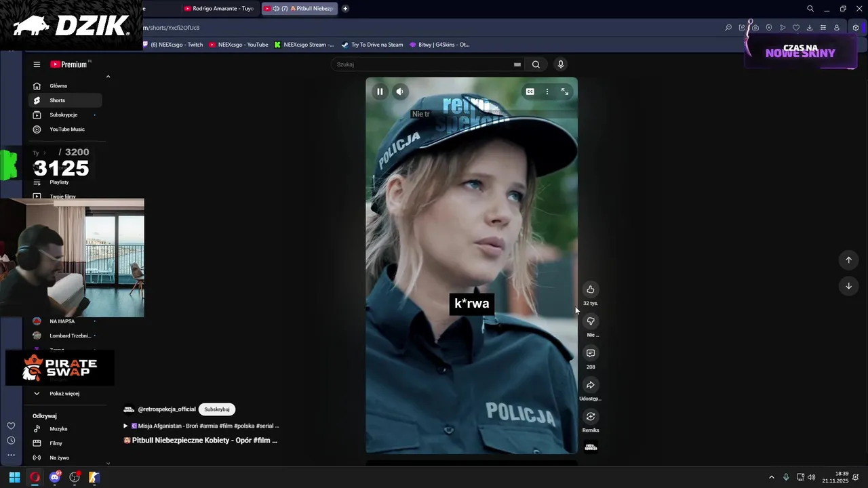Image resolution: width=868 pixels, height=488 pixels.
Task: Open the on-screen keyboard icon in search
Action: click(x=517, y=64)
